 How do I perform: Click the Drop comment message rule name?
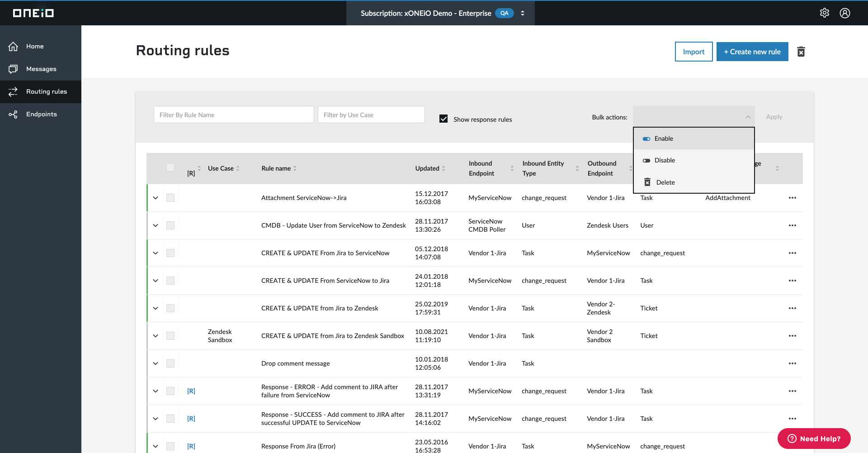tap(296, 363)
